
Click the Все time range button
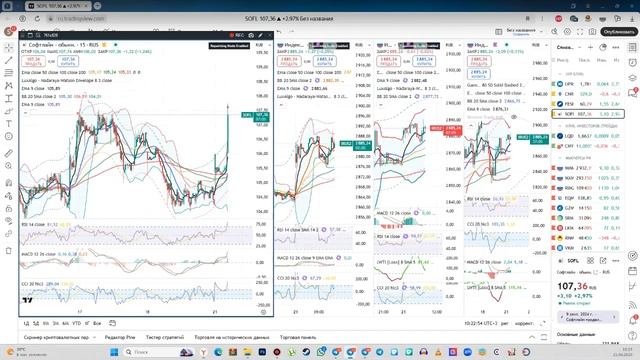coord(97,323)
